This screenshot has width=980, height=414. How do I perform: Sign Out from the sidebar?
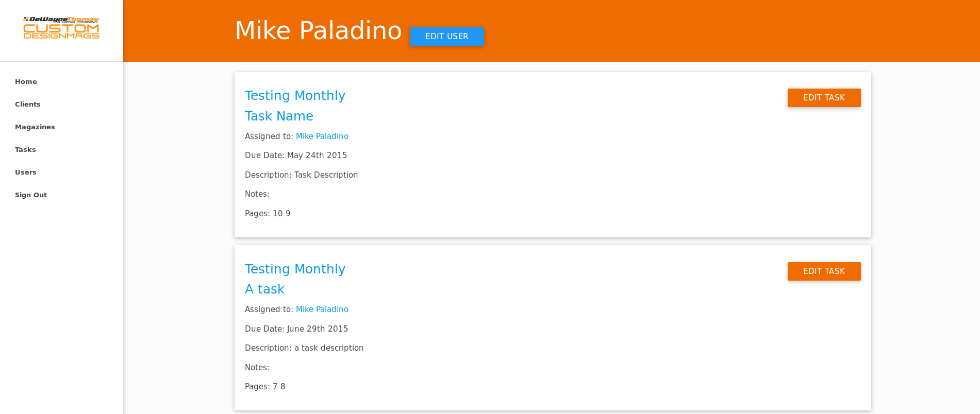click(31, 195)
